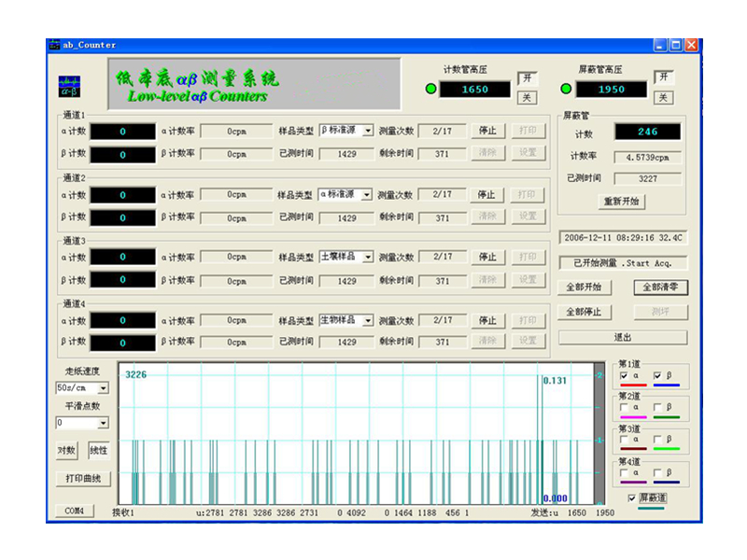Click the alpha-beta application logo icon
This screenshot has height=560, width=747.
tap(69, 87)
